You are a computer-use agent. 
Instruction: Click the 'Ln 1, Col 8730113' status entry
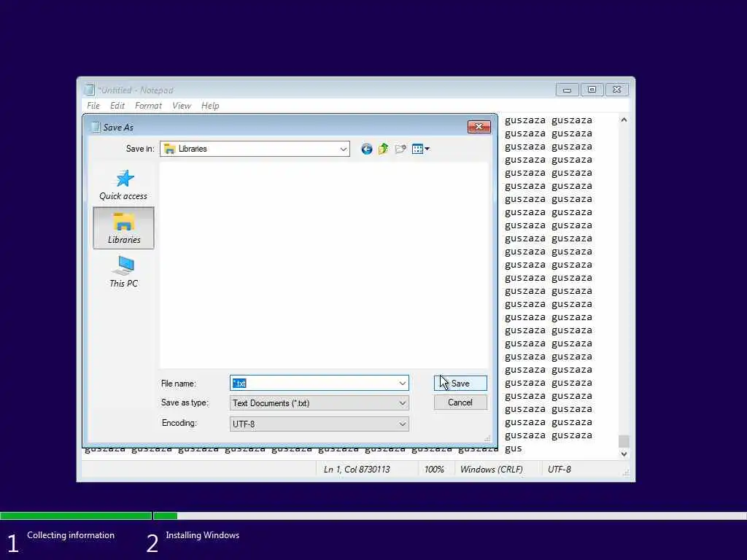point(357,470)
